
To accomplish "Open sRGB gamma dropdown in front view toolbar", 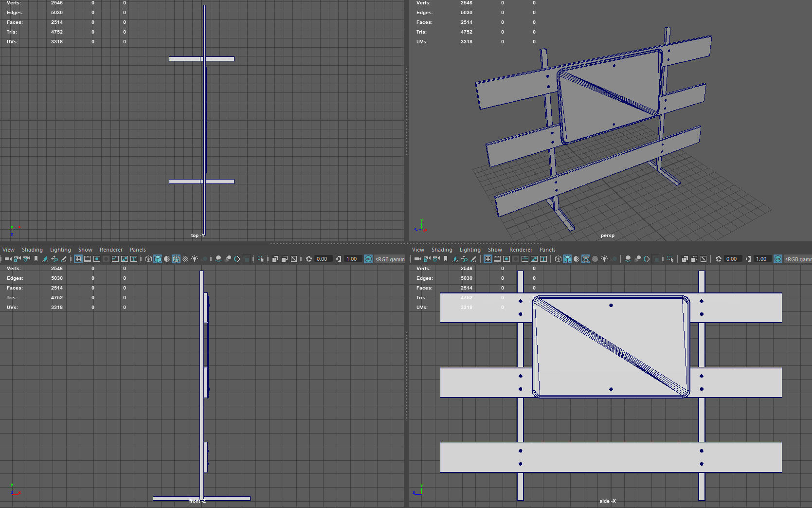I will click(x=390, y=259).
